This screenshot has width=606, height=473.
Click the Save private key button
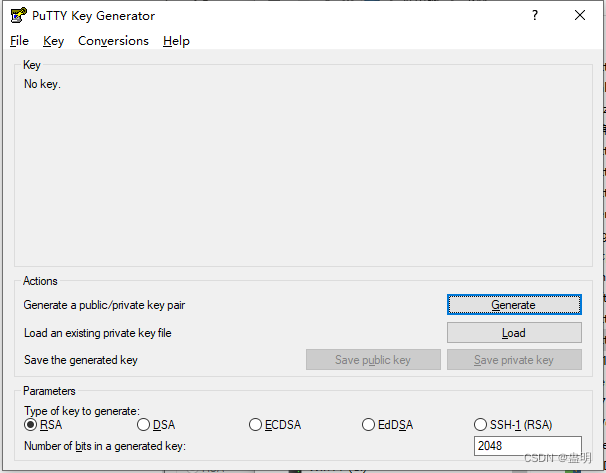tap(514, 360)
